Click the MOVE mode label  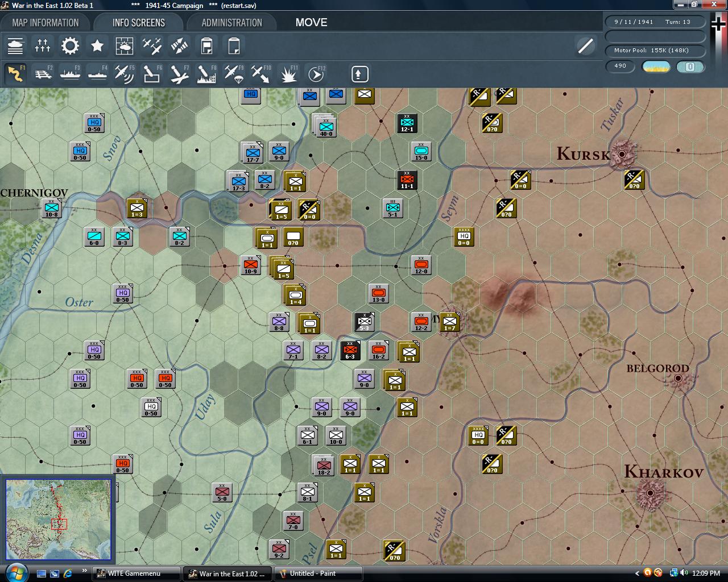tap(311, 23)
